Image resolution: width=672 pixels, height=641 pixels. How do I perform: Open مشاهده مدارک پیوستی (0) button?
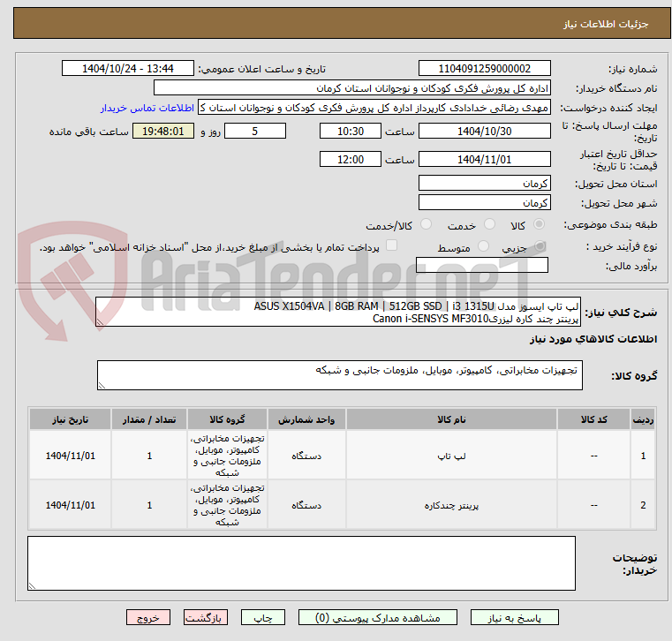(378, 618)
